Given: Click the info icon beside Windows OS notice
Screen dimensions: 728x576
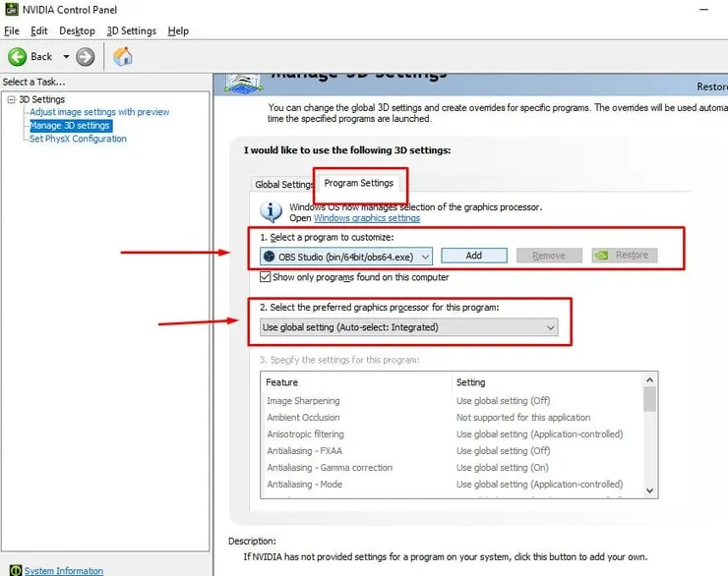Looking at the screenshot, I should coord(272,211).
